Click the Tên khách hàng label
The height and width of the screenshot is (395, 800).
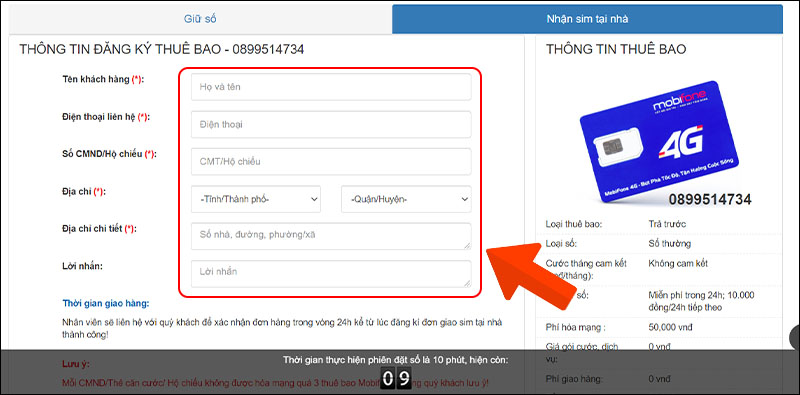pyautogui.click(x=103, y=79)
